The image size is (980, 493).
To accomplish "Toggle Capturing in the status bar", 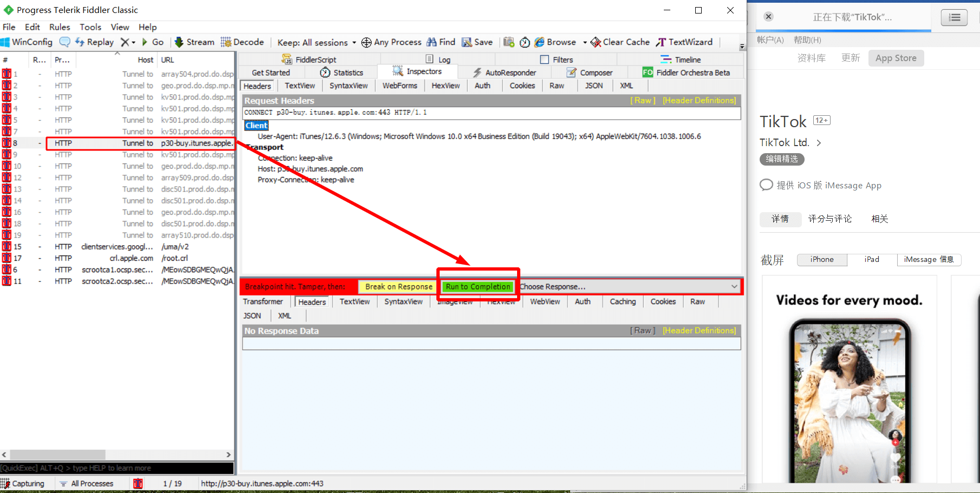I will click(23, 484).
